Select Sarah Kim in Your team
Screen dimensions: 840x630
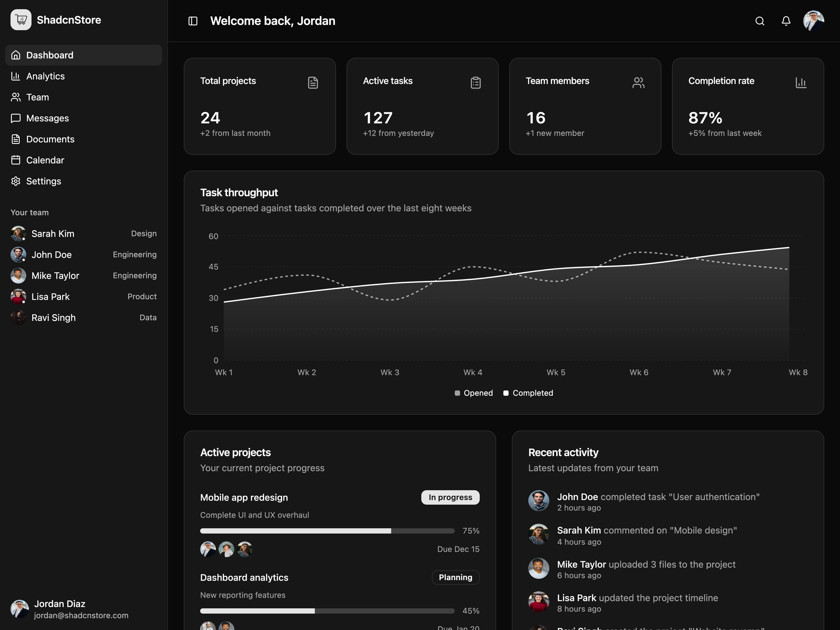[84, 234]
